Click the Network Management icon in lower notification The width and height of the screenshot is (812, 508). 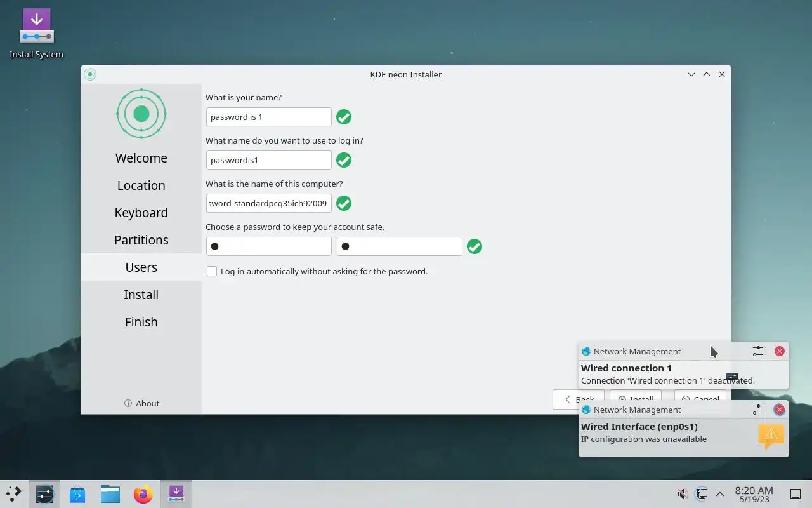tap(586, 410)
